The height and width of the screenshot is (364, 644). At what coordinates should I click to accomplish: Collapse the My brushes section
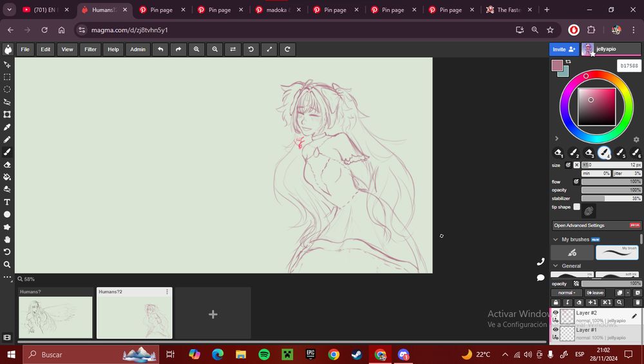(556, 239)
